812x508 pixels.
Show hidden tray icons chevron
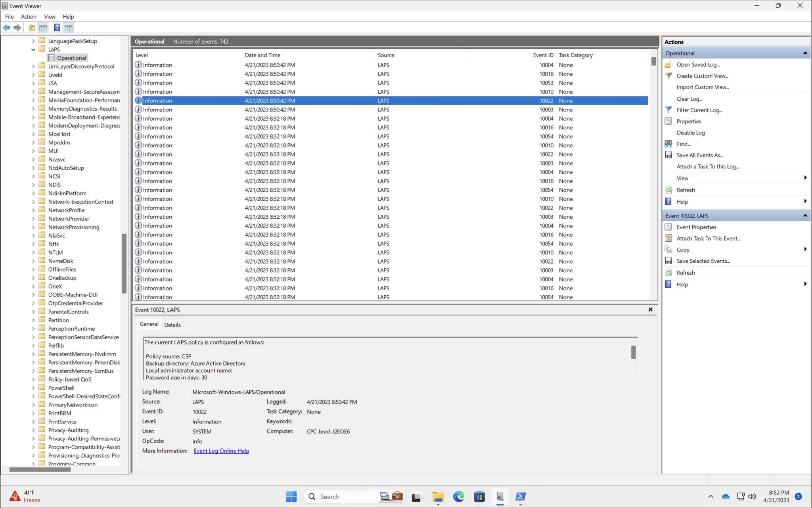pyautogui.click(x=710, y=496)
